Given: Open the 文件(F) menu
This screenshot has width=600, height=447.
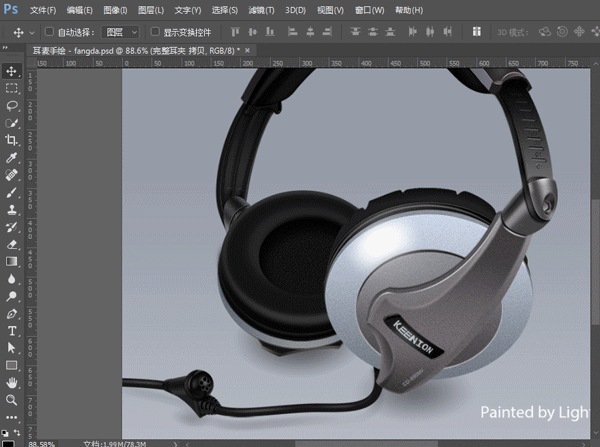Looking at the screenshot, I should [x=43, y=10].
